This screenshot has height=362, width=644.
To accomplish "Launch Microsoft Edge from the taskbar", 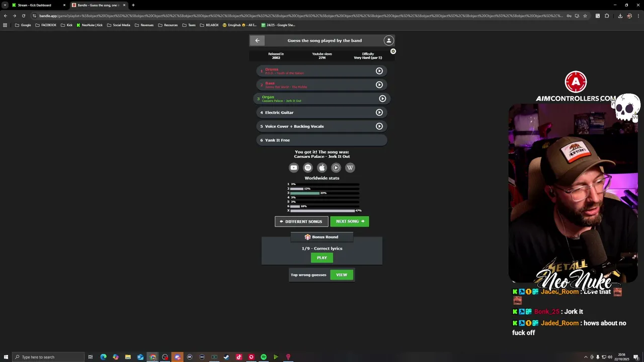I will pyautogui.click(x=103, y=357).
